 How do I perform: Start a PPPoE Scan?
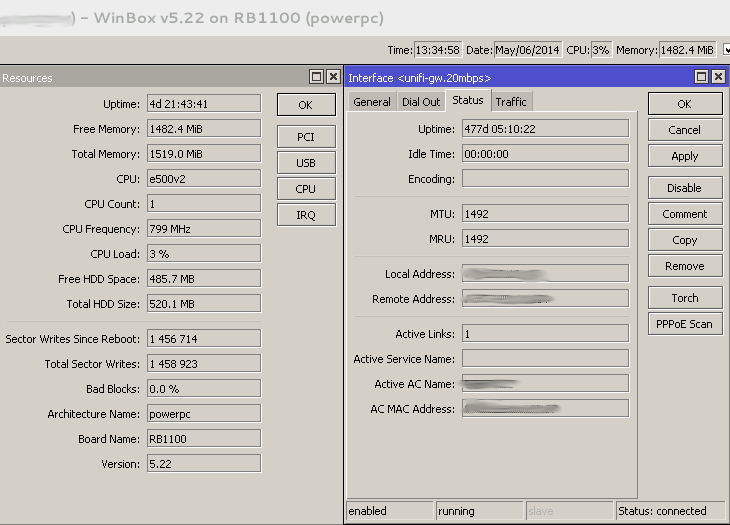click(685, 324)
